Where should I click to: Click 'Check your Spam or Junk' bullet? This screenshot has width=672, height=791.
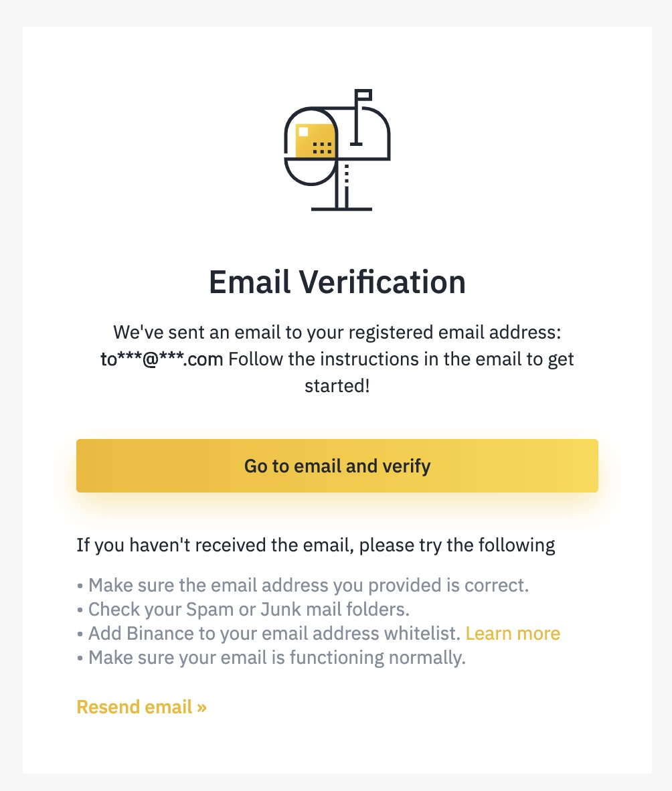tap(243, 610)
